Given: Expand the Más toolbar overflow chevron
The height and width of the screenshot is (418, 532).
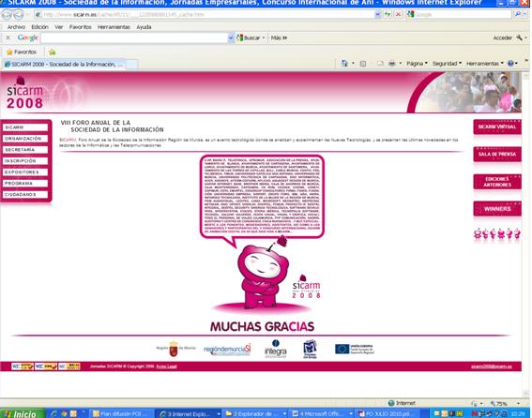Looking at the screenshot, I should pyautogui.click(x=284, y=37).
